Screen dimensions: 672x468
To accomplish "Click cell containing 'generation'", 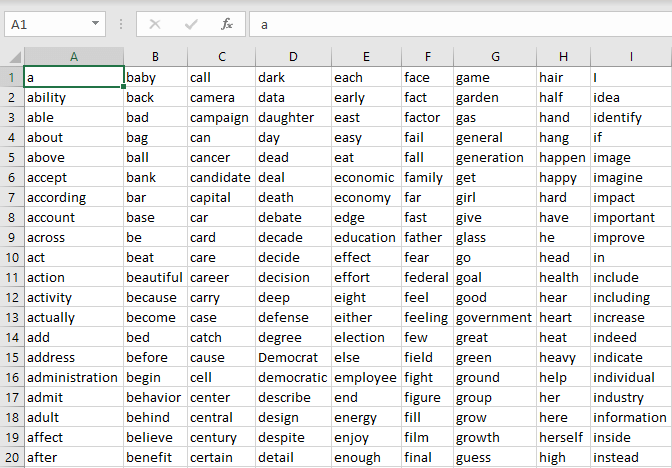I will (495, 157).
